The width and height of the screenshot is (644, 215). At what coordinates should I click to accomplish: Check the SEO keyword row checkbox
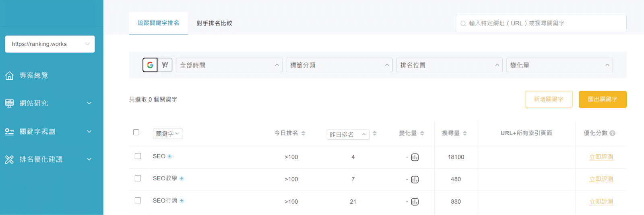click(138, 156)
